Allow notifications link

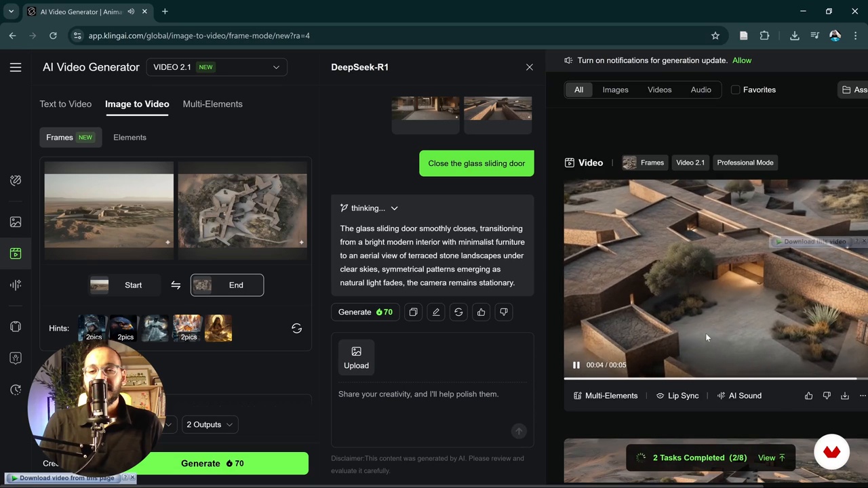742,60
